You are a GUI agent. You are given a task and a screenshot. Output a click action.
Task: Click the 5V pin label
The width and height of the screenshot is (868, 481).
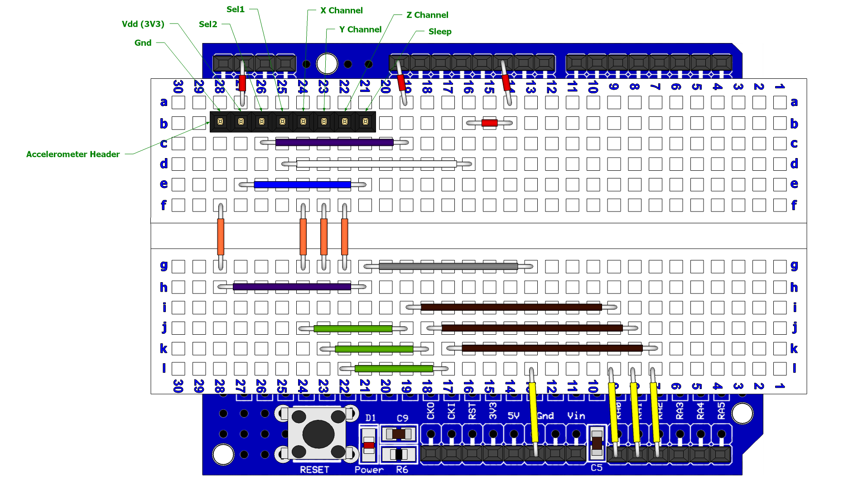tap(513, 416)
